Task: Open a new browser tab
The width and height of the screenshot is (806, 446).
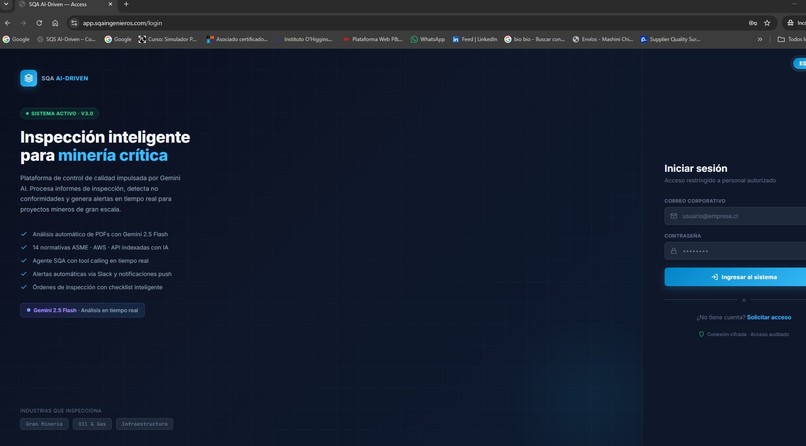Action: click(x=126, y=4)
